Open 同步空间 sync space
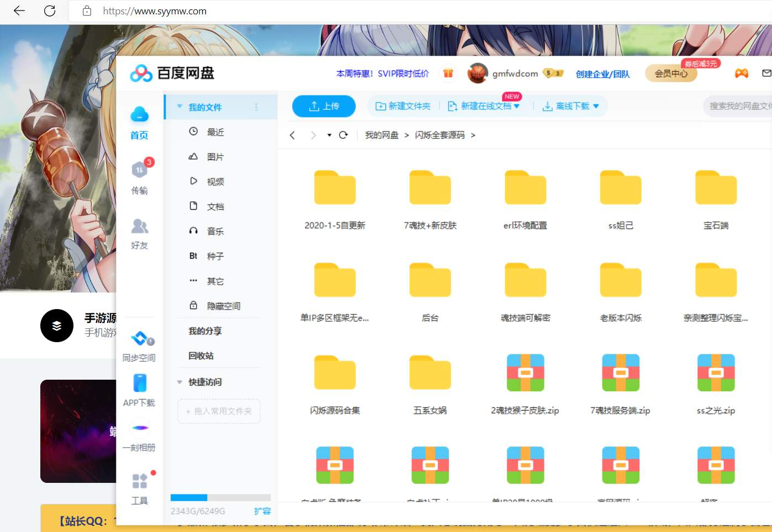The height and width of the screenshot is (532, 772). point(139,347)
